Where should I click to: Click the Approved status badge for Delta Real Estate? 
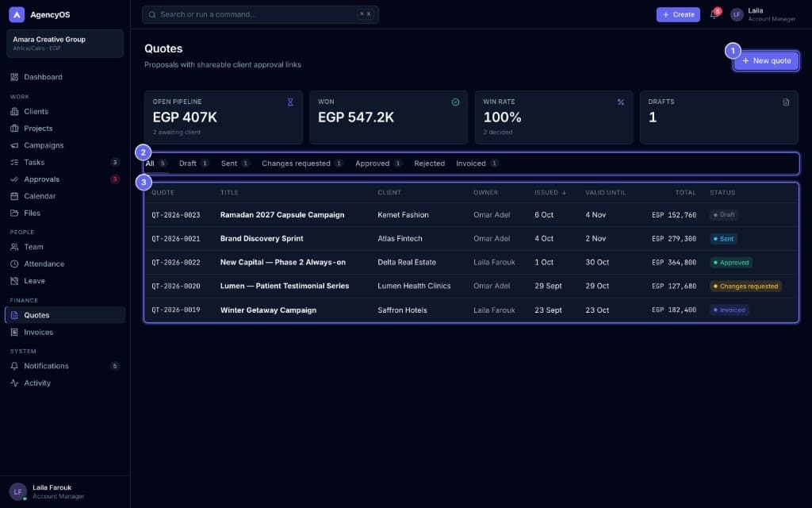731,263
